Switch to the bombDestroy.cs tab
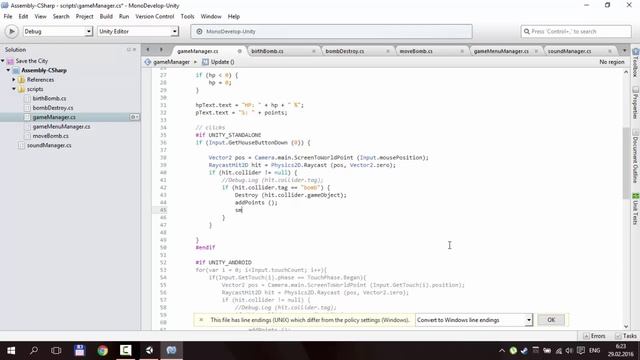 (x=344, y=51)
